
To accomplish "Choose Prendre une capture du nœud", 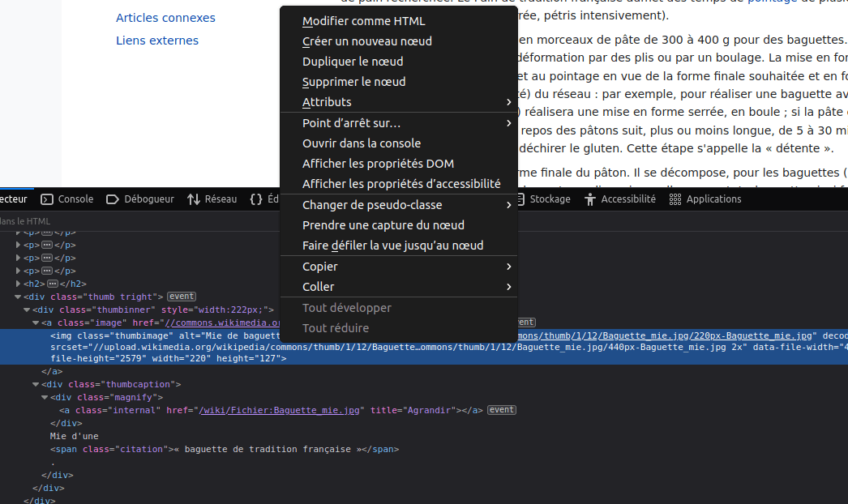I will (399, 225).
